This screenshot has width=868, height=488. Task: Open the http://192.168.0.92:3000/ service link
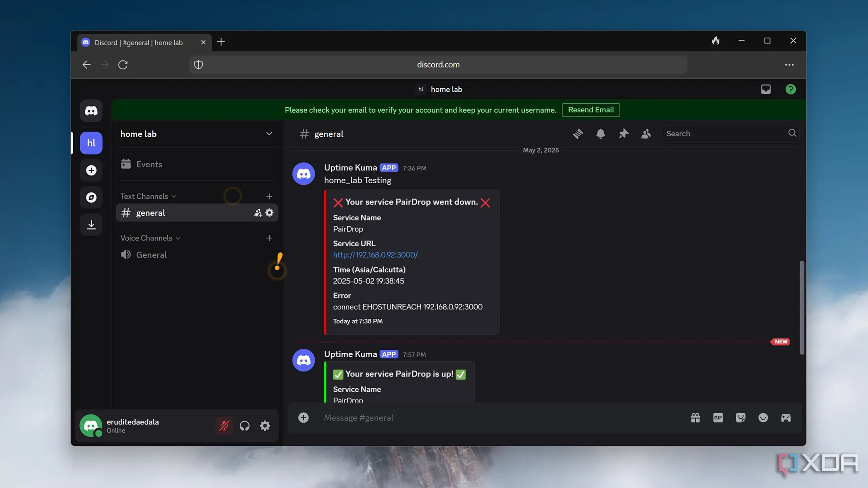click(x=375, y=255)
